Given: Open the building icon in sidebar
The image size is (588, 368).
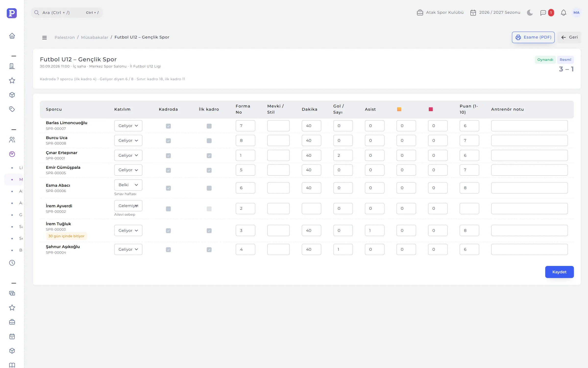Looking at the screenshot, I should pyautogui.click(x=12, y=66).
